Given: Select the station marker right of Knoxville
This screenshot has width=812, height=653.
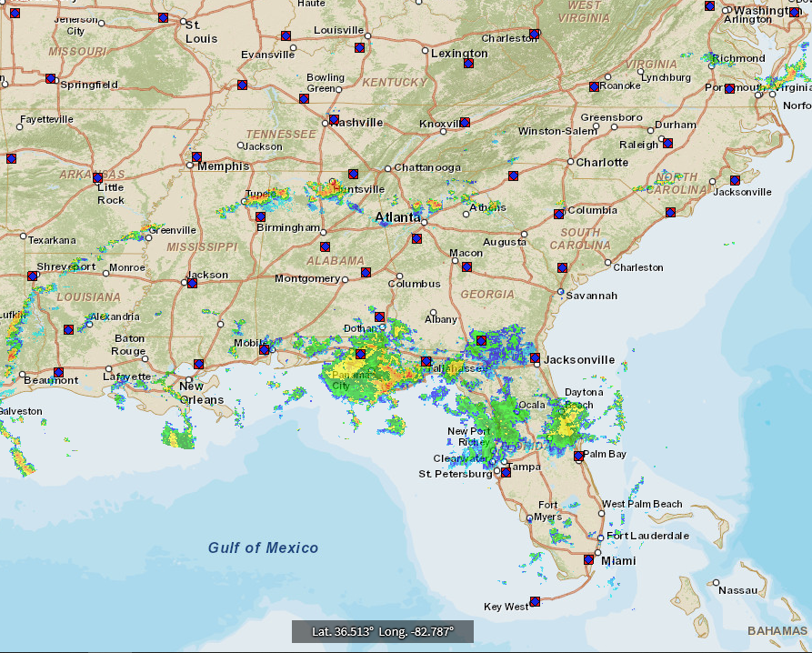Looking at the screenshot, I should point(465,122).
